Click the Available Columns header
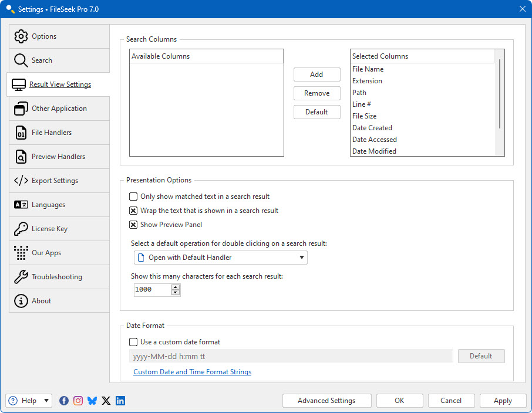The width and height of the screenshot is (532, 413). pyautogui.click(x=206, y=56)
